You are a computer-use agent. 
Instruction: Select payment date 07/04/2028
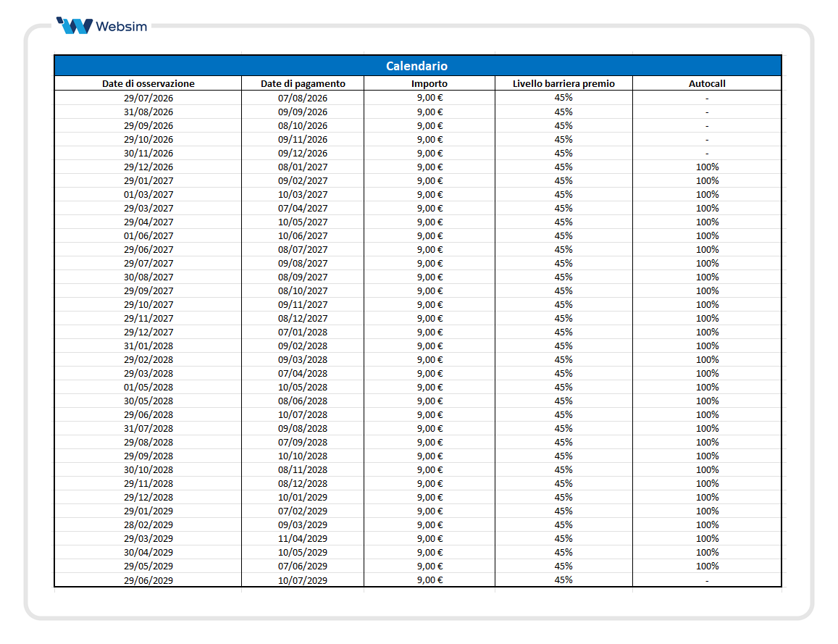pos(303,373)
